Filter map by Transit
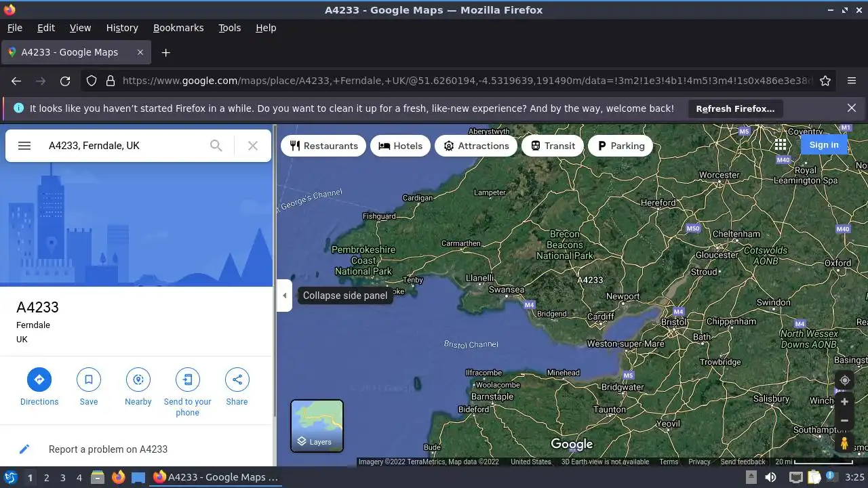The image size is (868, 488). pos(553,146)
